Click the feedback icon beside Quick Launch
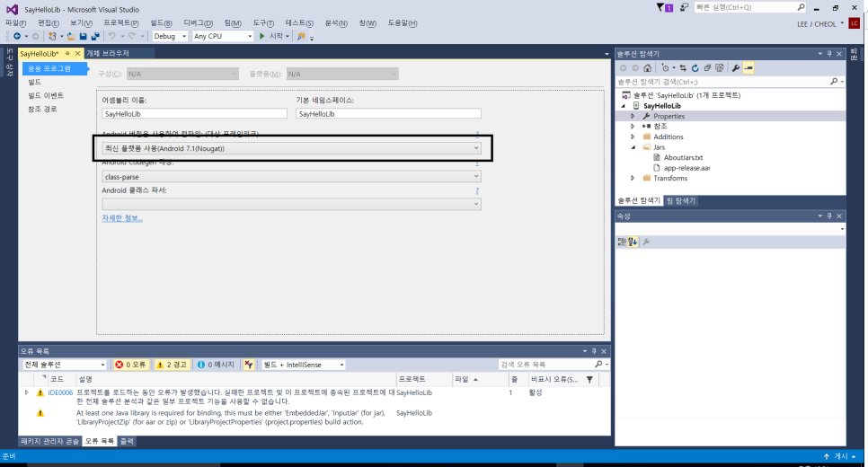Screen dimensions: 868x467 [684, 7]
